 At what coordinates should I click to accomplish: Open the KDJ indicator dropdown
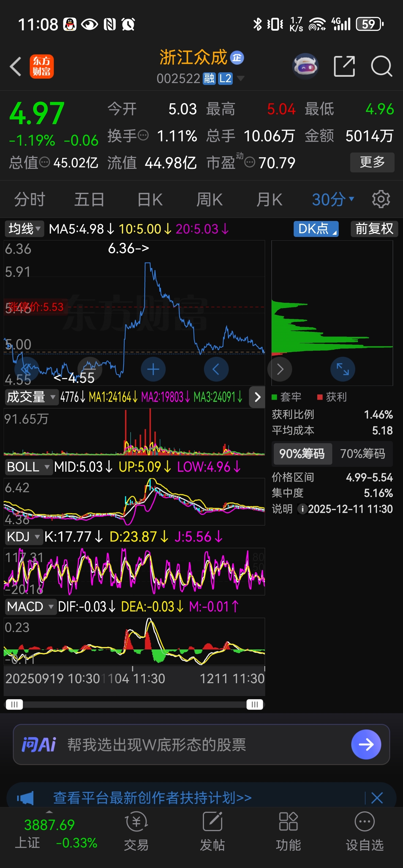point(24,537)
